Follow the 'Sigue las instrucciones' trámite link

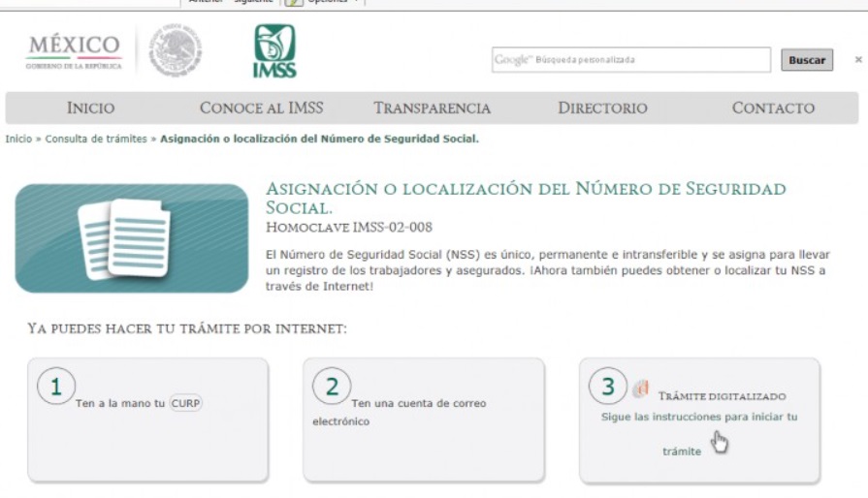[698, 417]
